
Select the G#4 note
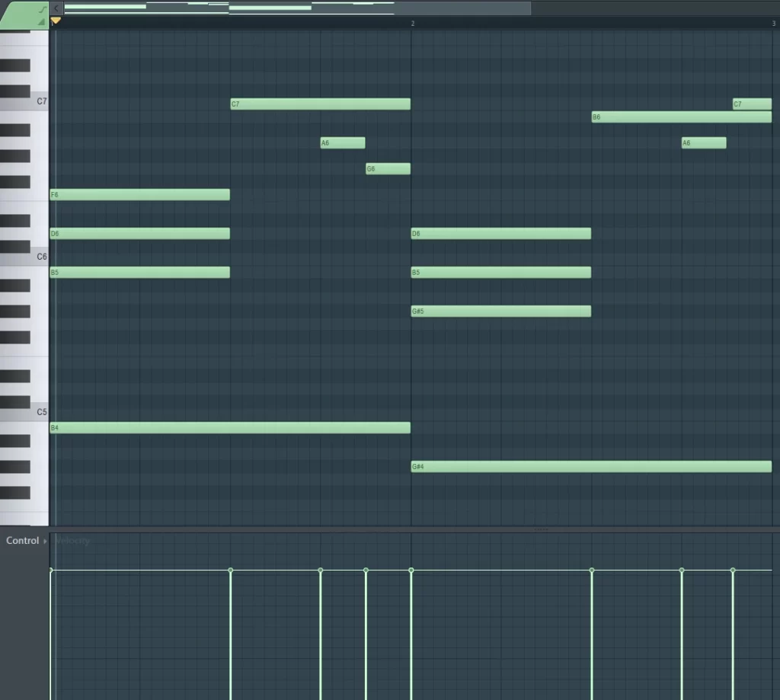pyautogui.click(x=590, y=466)
